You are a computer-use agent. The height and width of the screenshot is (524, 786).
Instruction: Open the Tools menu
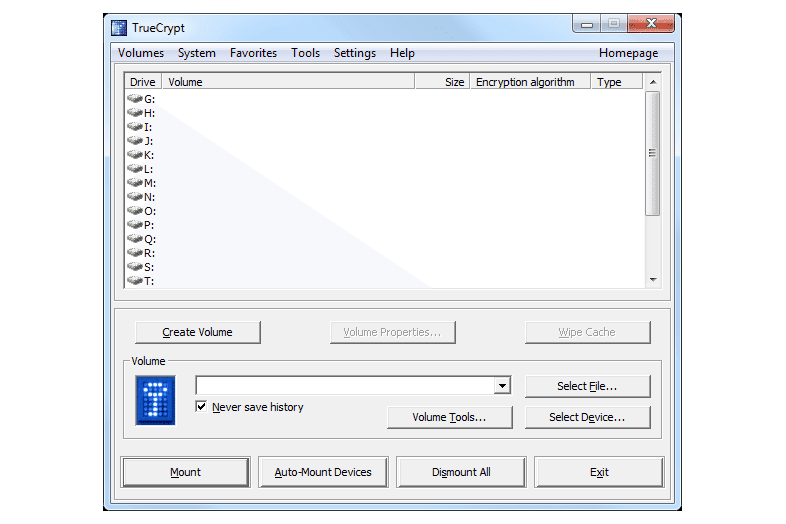click(x=305, y=53)
